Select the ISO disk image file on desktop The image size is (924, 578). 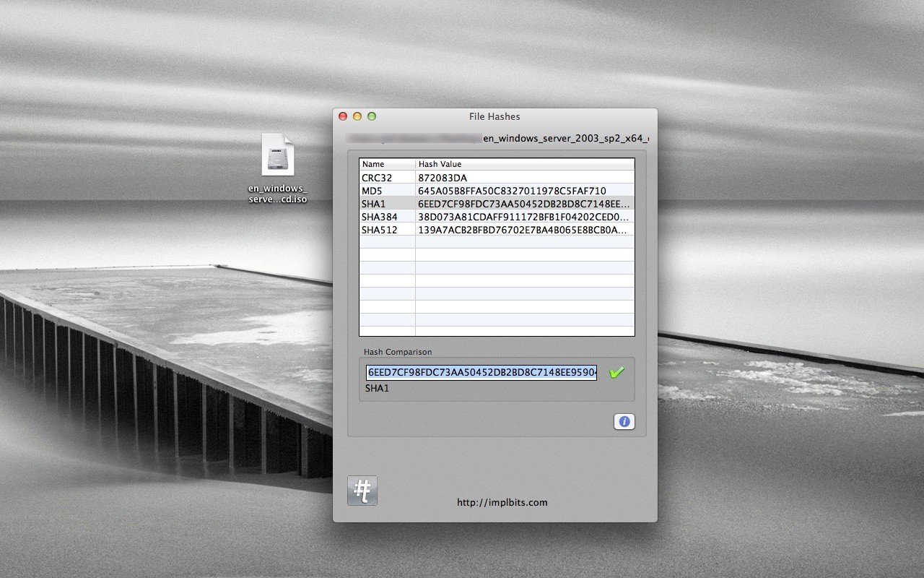click(278, 155)
